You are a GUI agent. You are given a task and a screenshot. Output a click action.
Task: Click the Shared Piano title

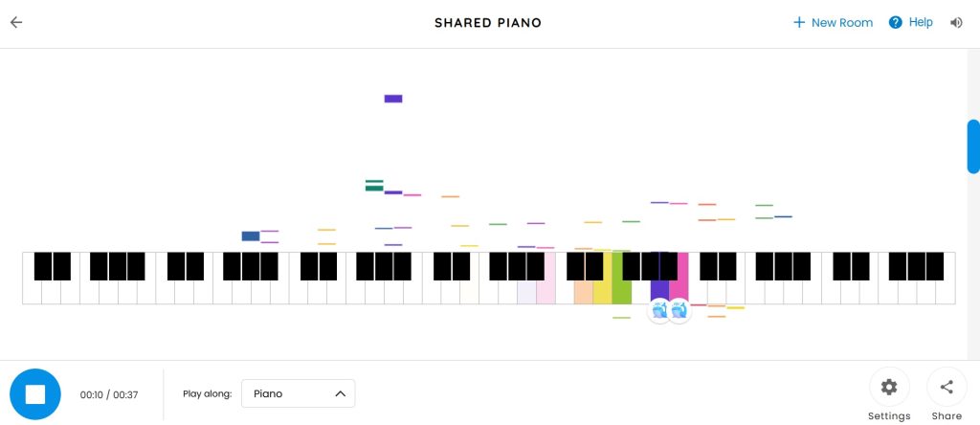pos(488,23)
